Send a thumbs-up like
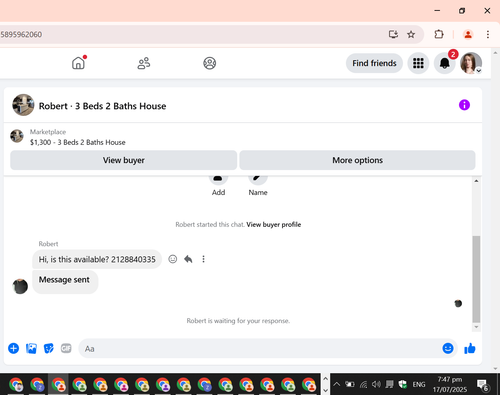The image size is (500, 395). coord(470,349)
